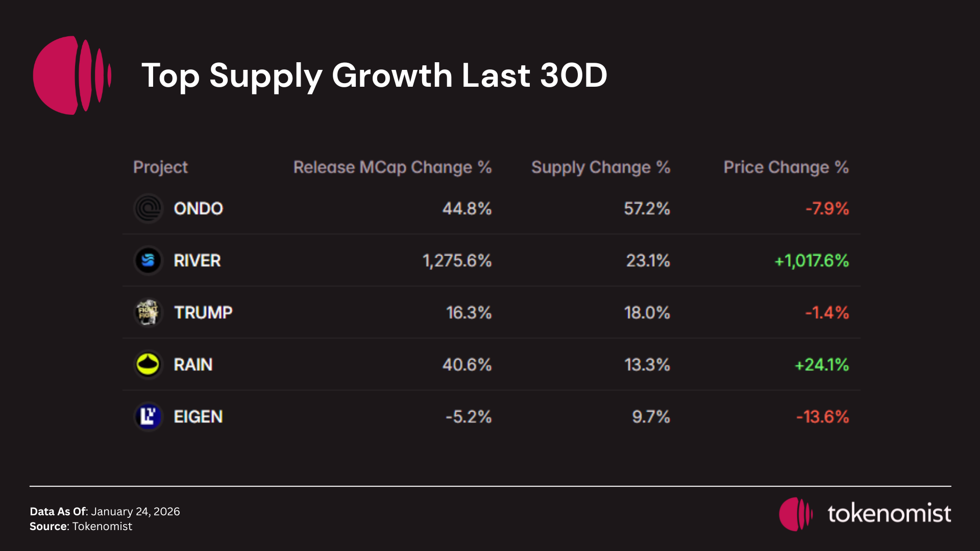This screenshot has height=551, width=980.
Task: Click the tokenomist wordmark in footer
Action: point(889,514)
